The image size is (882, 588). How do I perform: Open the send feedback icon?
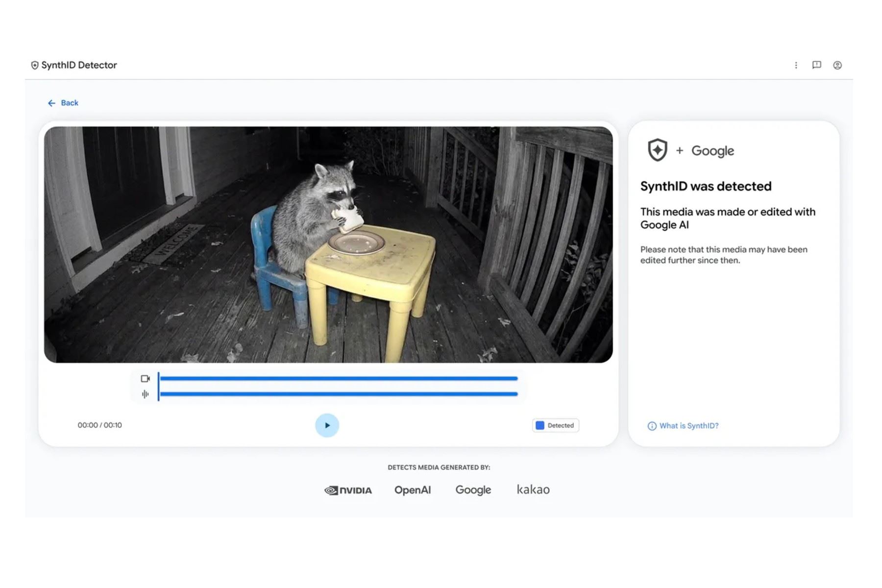pos(816,65)
